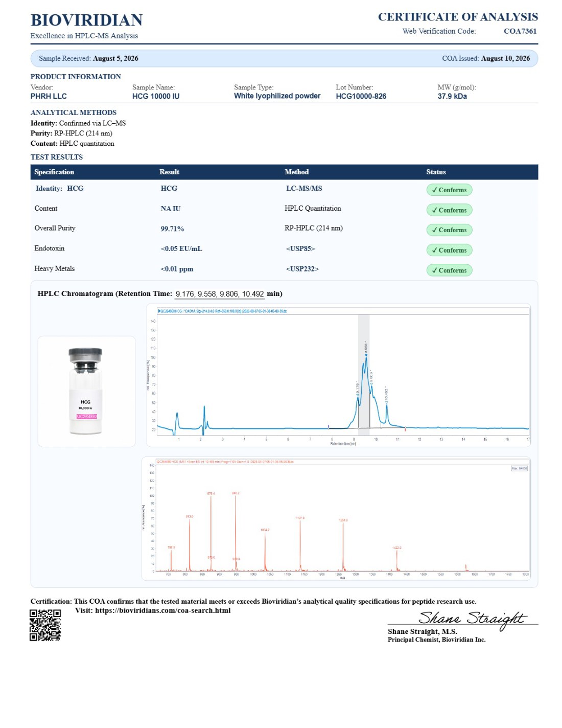The image size is (562, 728).
Task: Click the Conforms badge for Content
Action: coord(449,210)
